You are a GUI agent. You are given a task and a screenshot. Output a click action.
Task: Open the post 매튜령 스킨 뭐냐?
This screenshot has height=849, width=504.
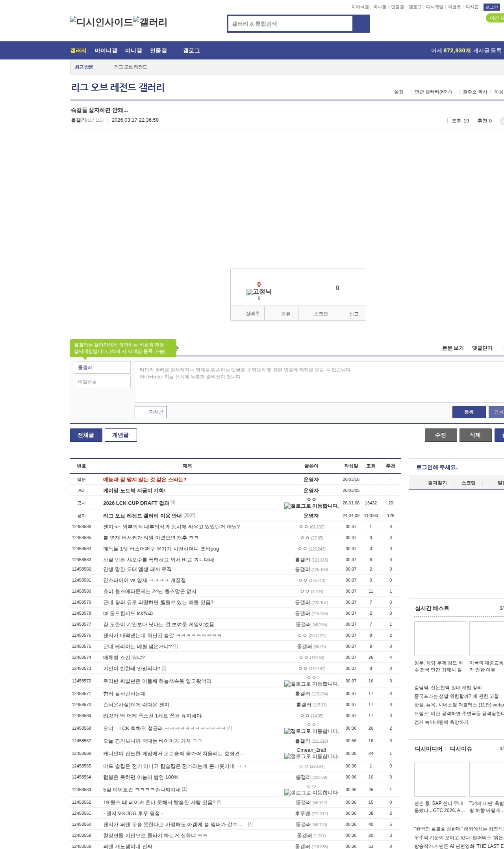[124, 657]
